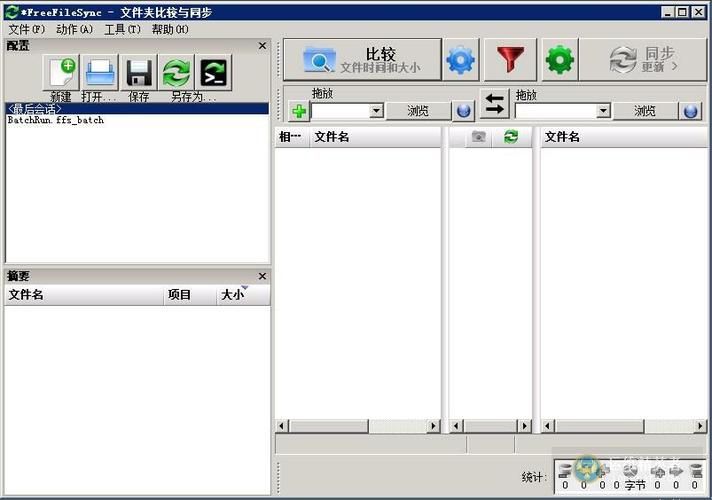Screen dimensions: 712x500
Task: Open left folder path dropdown arrow
Action: 376,110
